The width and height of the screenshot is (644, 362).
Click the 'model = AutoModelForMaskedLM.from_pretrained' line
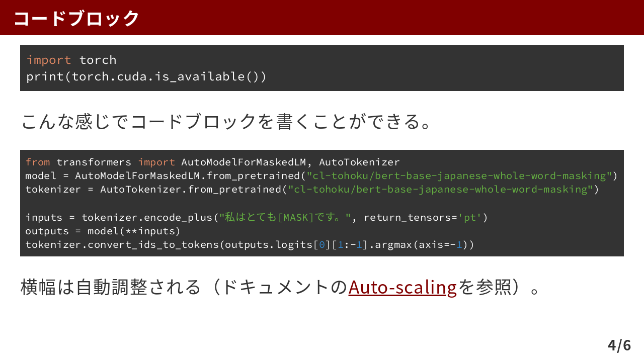click(321, 176)
